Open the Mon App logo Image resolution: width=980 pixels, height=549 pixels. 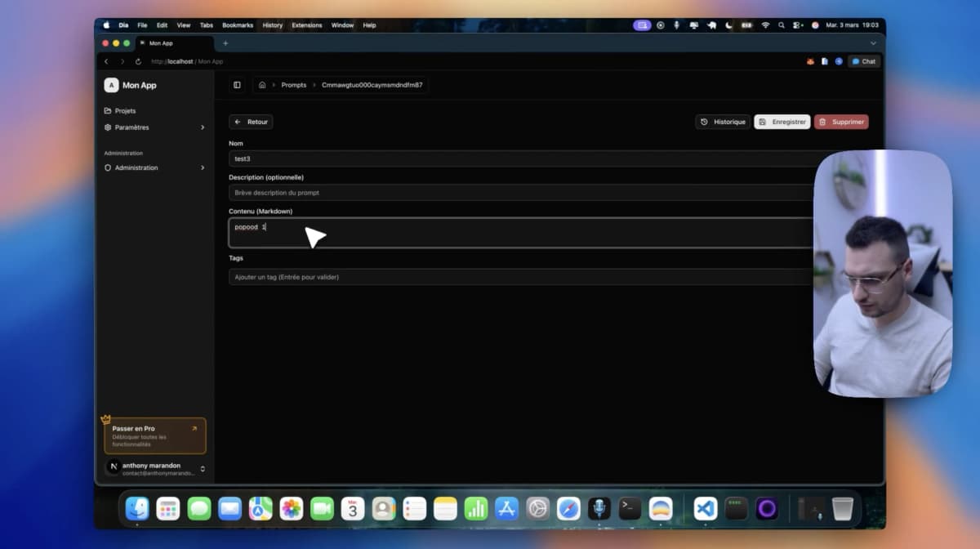(x=111, y=85)
